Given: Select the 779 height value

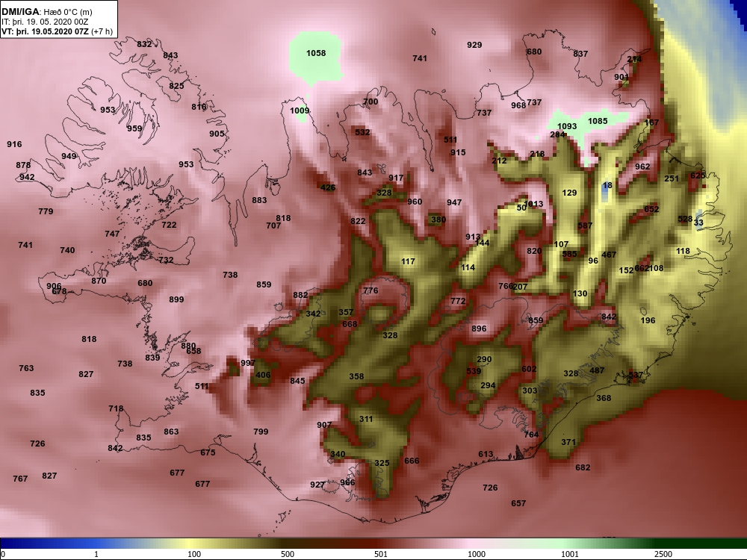Looking at the screenshot, I should (46, 211).
